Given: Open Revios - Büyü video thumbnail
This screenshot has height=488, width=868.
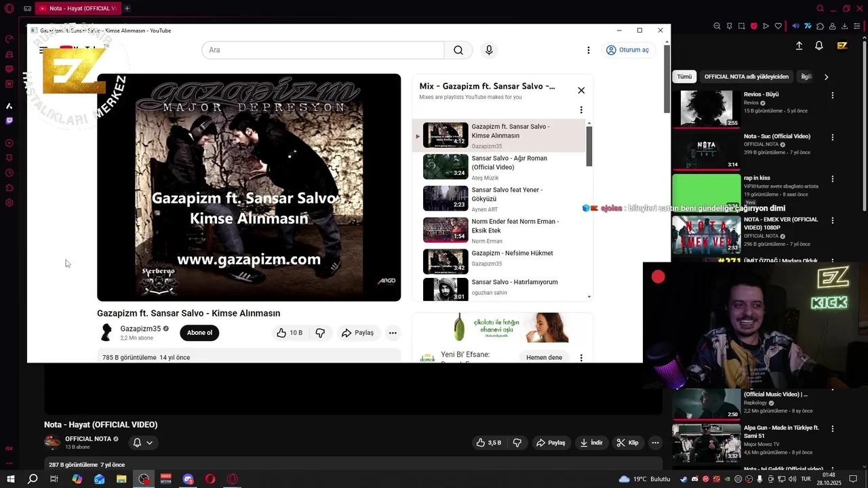Looking at the screenshot, I should point(707,108).
